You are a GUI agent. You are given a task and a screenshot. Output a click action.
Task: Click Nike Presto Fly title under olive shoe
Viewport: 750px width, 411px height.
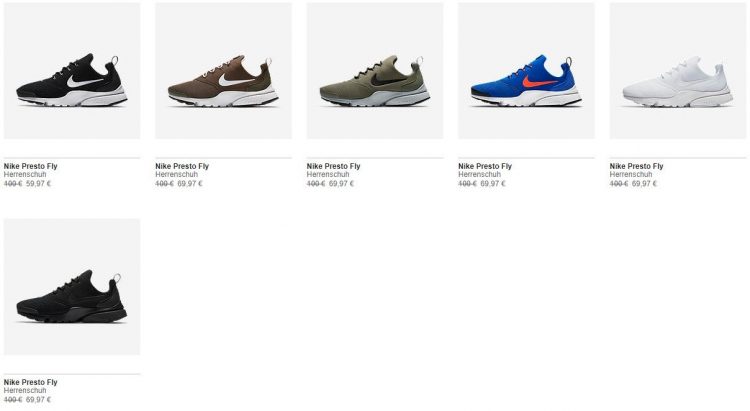click(x=333, y=166)
